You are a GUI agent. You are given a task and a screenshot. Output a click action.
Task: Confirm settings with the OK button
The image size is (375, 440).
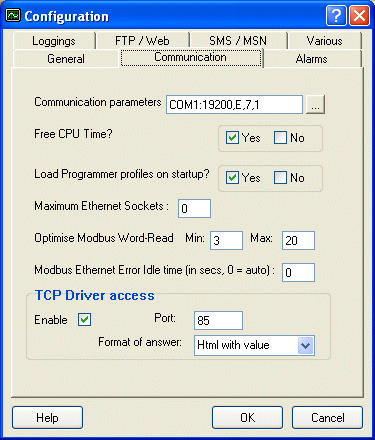247,418
